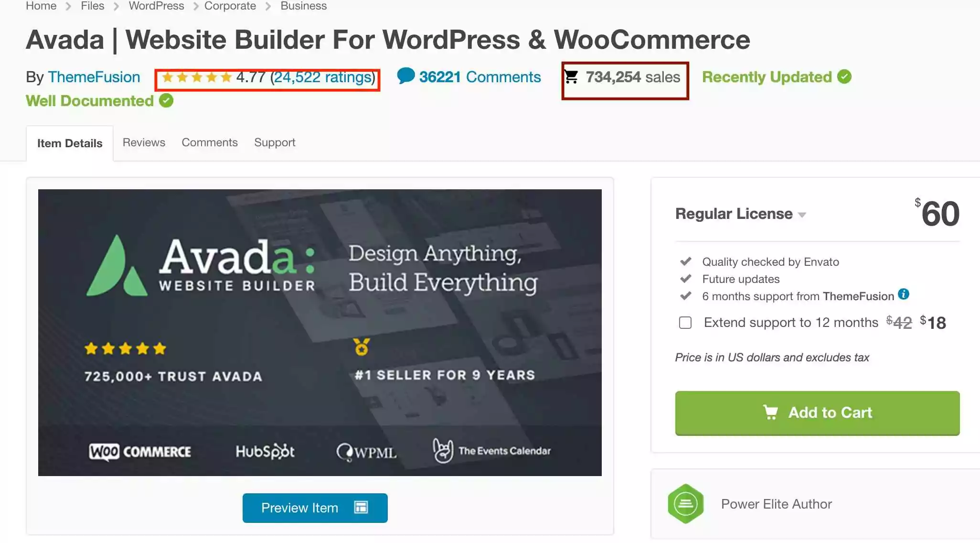Click the shopping cart sales icon

[x=571, y=76]
